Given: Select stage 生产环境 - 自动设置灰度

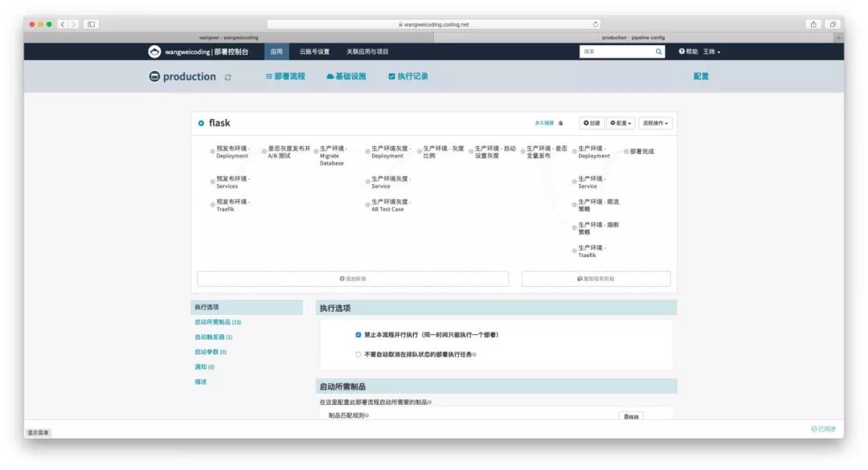Looking at the screenshot, I should (493, 152).
